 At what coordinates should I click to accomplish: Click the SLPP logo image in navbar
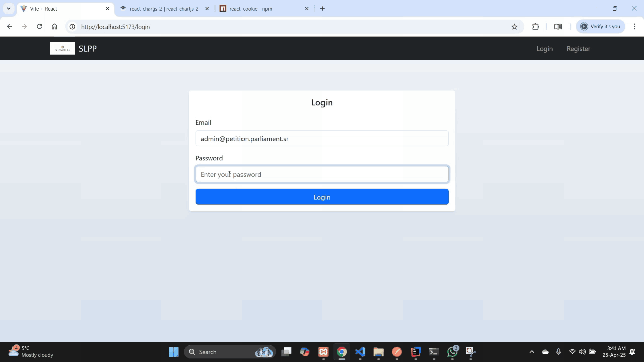(62, 48)
